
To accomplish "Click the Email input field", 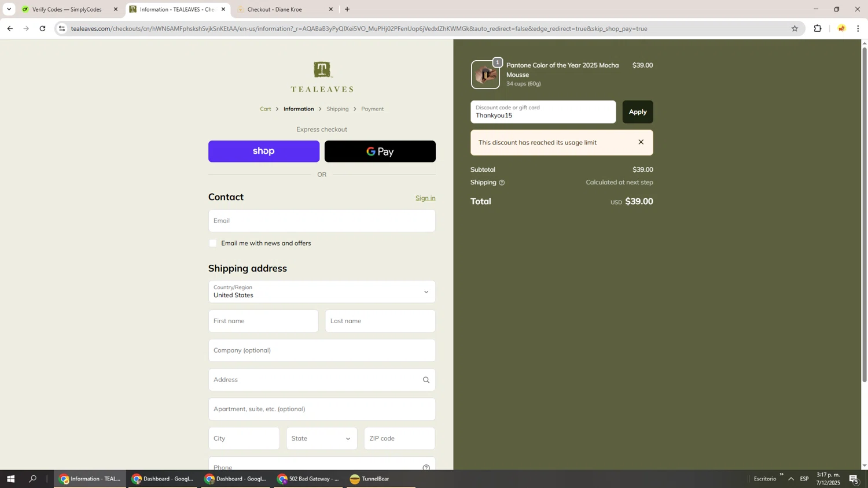I will 322,221.
